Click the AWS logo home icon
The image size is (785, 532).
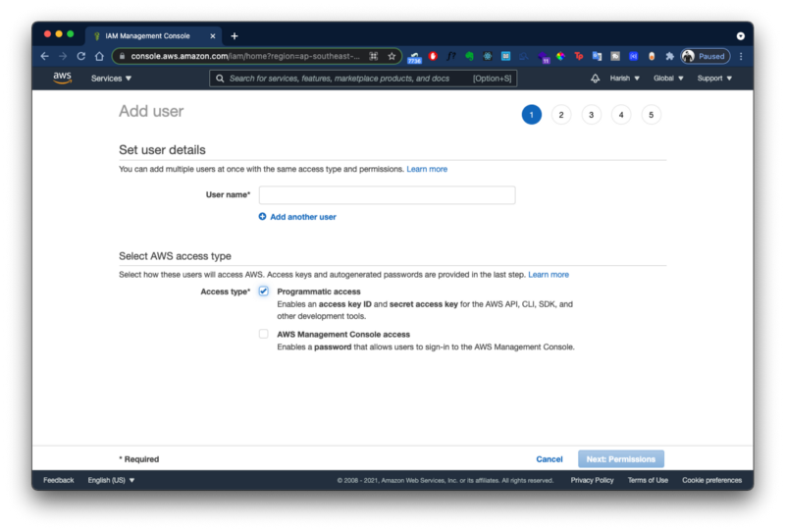click(x=63, y=79)
